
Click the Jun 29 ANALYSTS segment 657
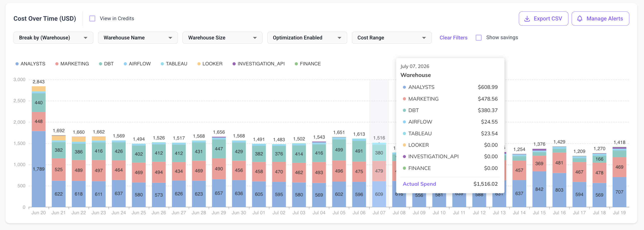[219, 193]
